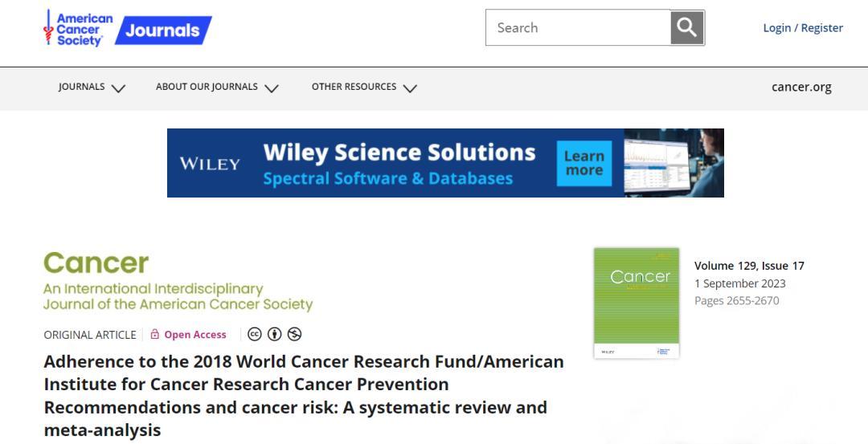Click the Wiley logo in banner

pyautogui.click(x=210, y=164)
